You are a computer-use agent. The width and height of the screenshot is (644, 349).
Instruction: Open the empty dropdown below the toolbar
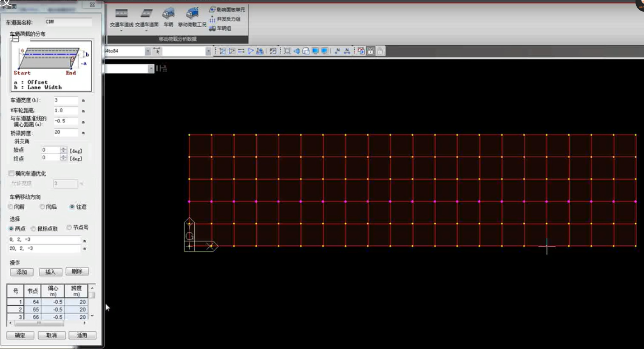tap(151, 69)
